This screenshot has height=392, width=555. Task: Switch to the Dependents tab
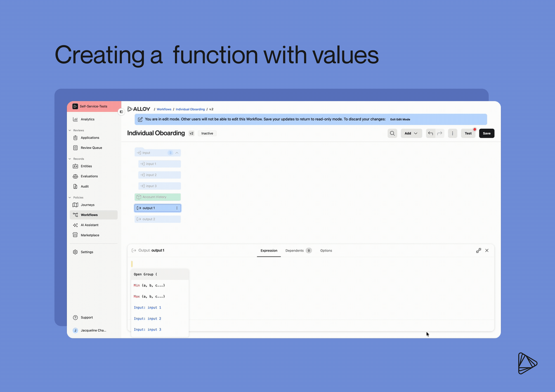[x=298, y=250]
